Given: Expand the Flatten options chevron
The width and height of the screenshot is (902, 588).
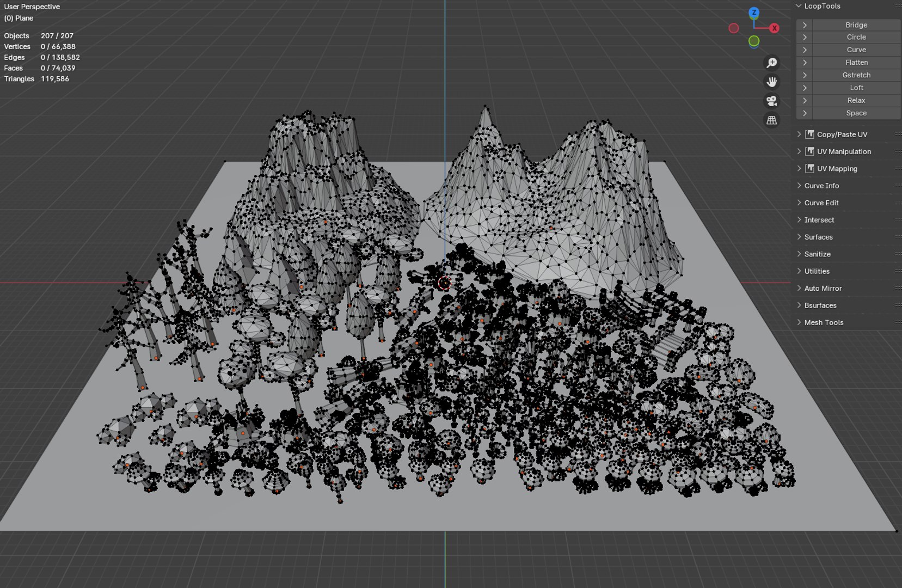Looking at the screenshot, I should (x=805, y=63).
